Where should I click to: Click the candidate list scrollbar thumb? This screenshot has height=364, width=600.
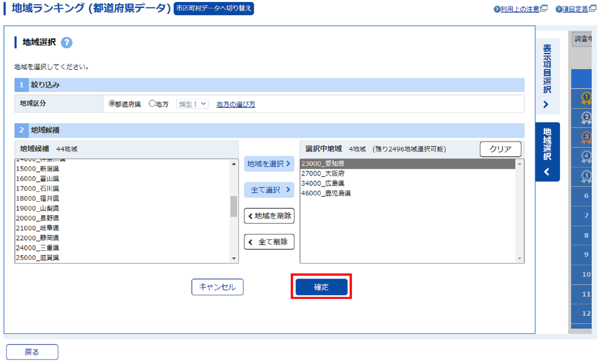tap(234, 206)
